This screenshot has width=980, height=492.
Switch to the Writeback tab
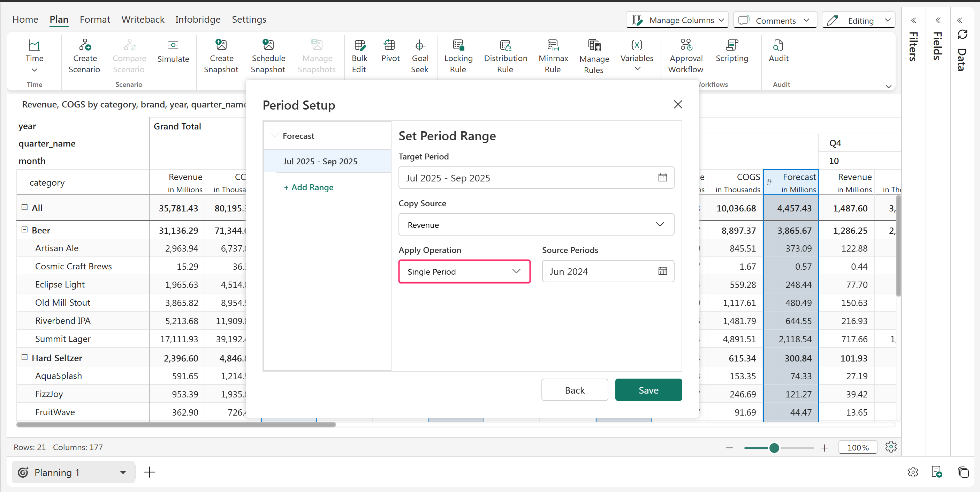pyautogui.click(x=143, y=20)
